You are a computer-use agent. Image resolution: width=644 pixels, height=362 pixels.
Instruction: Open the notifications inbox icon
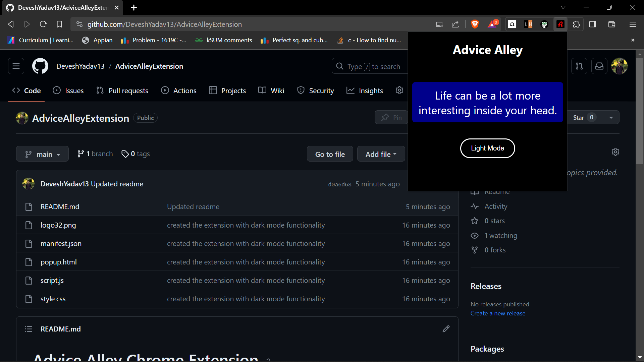pyautogui.click(x=599, y=66)
